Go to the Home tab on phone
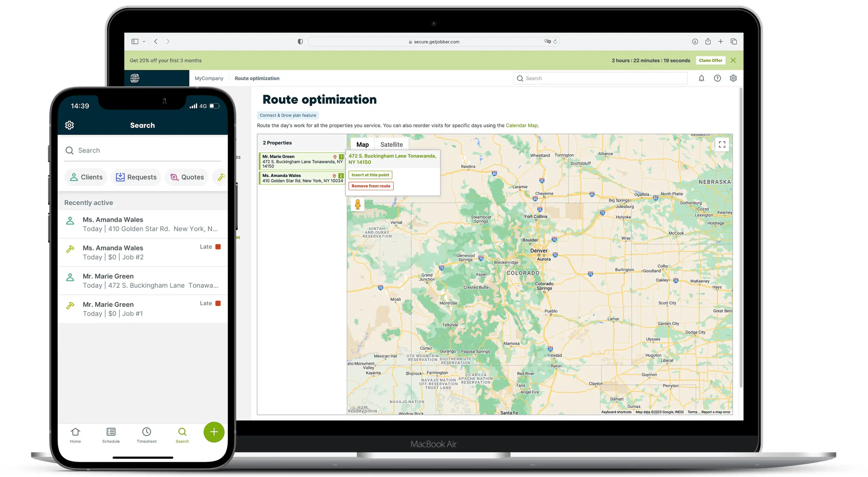The image size is (868, 477). coord(75,435)
